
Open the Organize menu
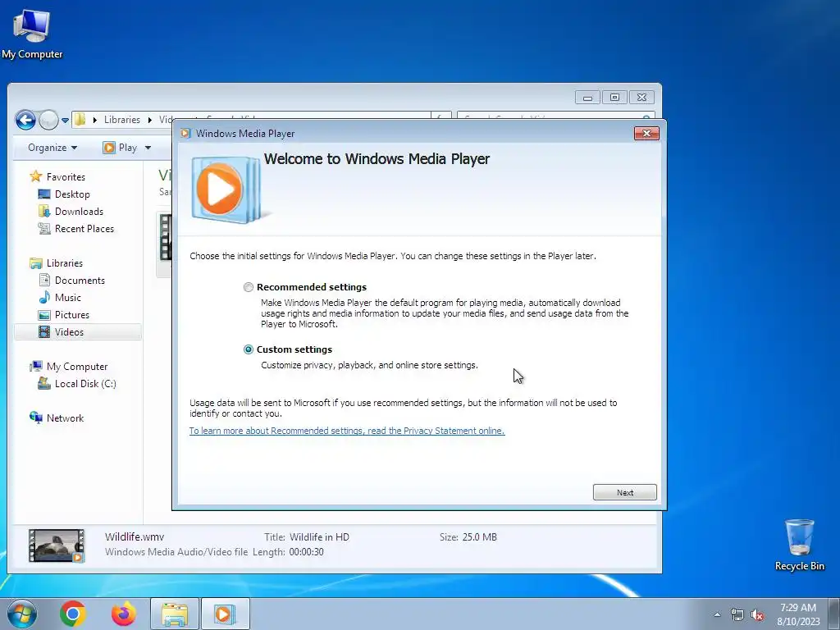point(52,148)
